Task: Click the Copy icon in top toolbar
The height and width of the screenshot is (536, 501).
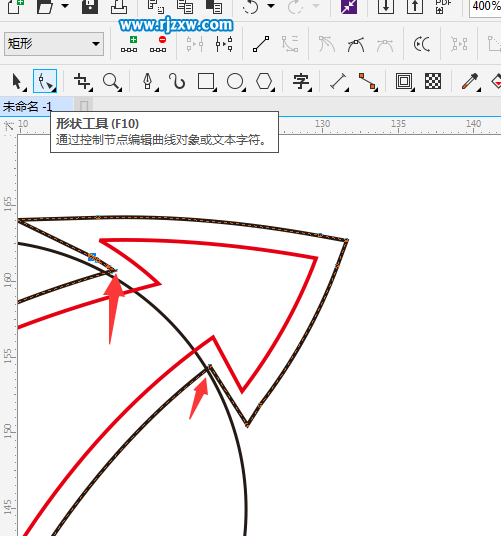Action: [x=185, y=6]
